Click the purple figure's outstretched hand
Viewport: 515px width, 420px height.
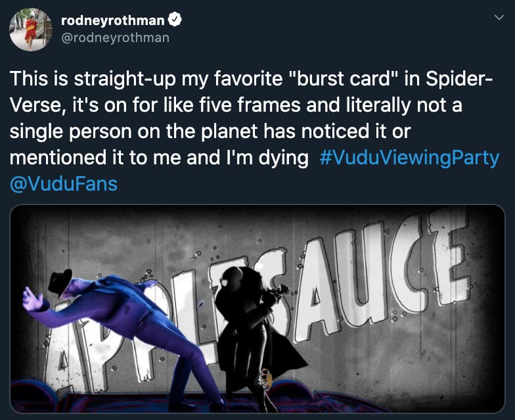tap(31, 300)
